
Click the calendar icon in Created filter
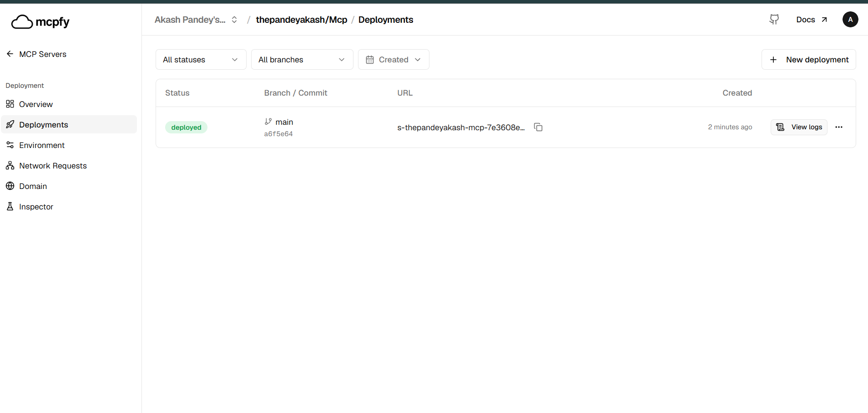coord(370,60)
